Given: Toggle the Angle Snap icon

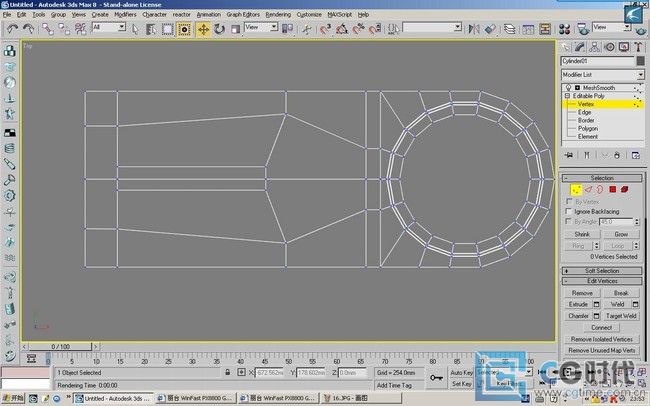Looking at the screenshot, I should 342,29.
